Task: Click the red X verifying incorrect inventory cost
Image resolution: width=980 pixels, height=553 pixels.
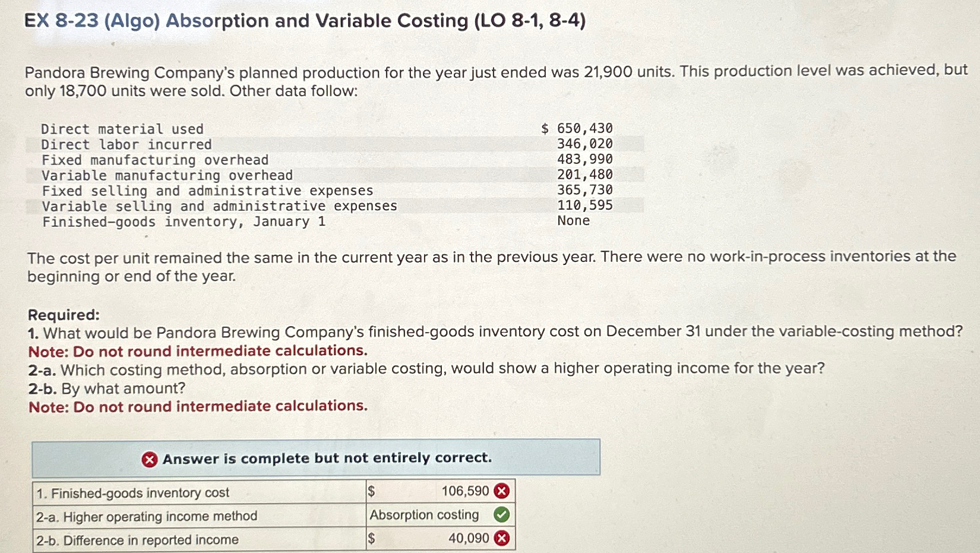Action: pos(502,491)
